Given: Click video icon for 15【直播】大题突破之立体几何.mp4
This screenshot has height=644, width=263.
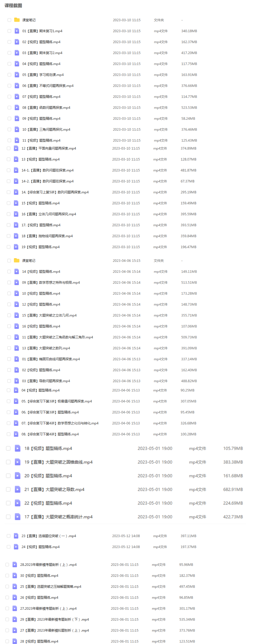Looking at the screenshot, I should [x=16, y=315].
